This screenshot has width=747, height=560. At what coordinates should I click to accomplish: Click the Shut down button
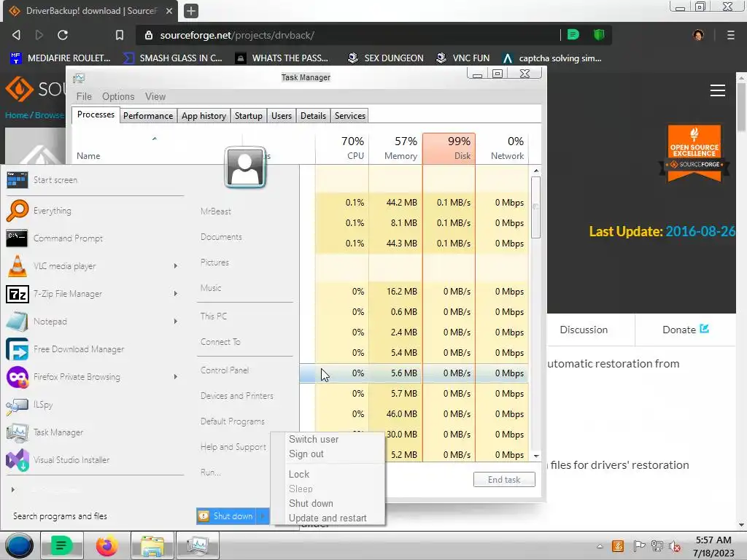click(227, 516)
